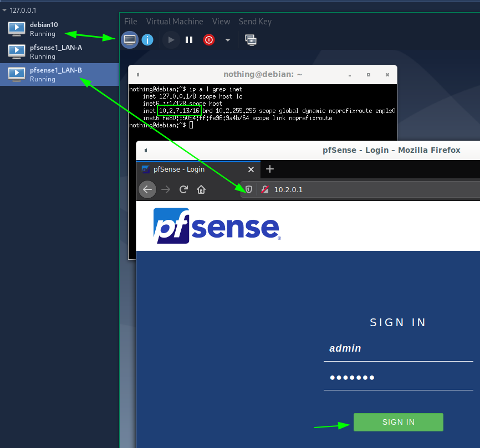Pause the virtual machine
This screenshot has width=480, height=448.
[189, 40]
